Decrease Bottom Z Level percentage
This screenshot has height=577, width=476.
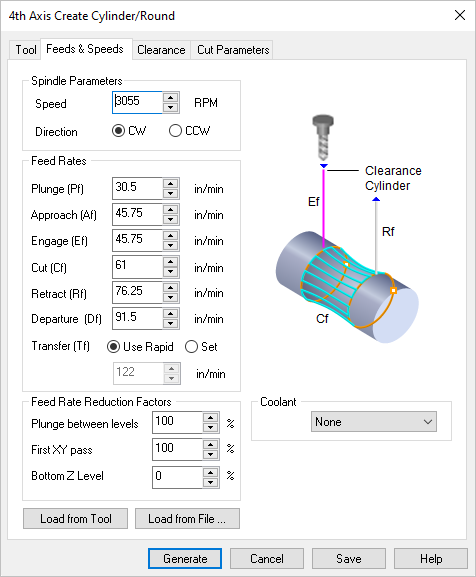pos(210,482)
